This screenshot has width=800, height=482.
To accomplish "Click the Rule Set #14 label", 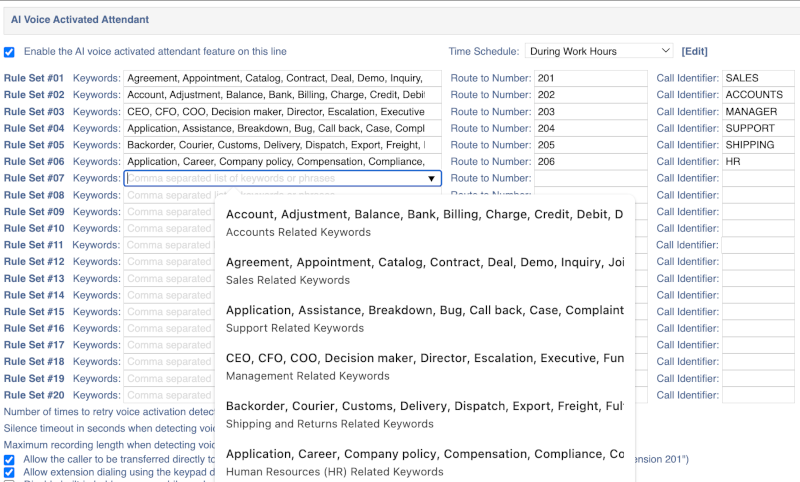I will (x=34, y=295).
